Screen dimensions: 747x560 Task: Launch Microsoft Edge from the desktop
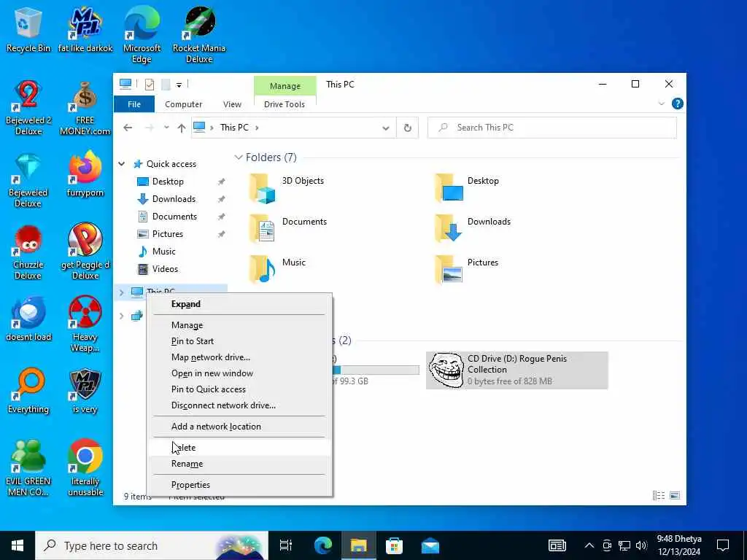tap(142, 35)
